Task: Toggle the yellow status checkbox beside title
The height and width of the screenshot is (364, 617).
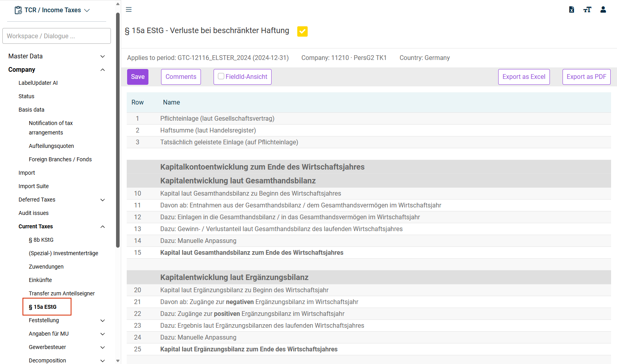Action: (x=302, y=31)
